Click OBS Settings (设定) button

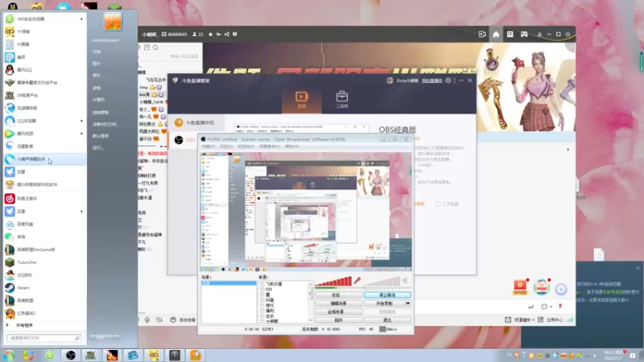[x=338, y=295]
